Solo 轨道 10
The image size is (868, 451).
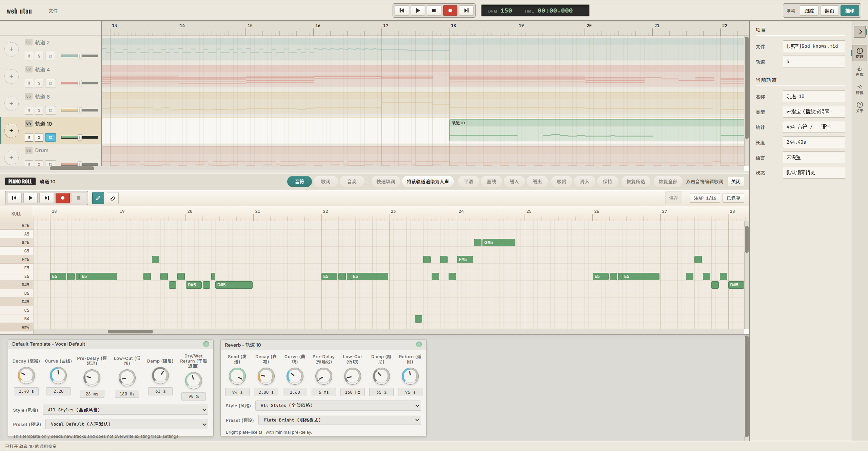[x=39, y=138]
